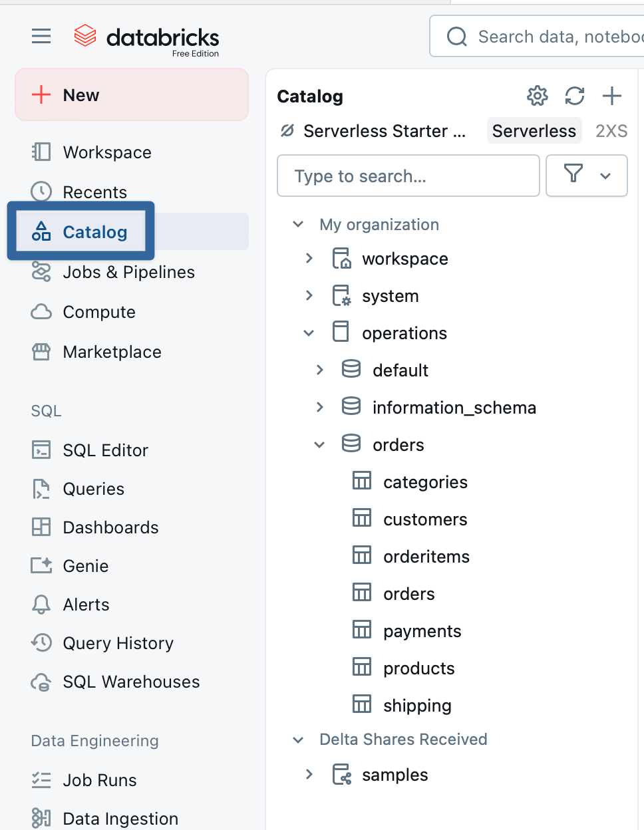
Task: Open SQL Warehouses
Action: 131,682
